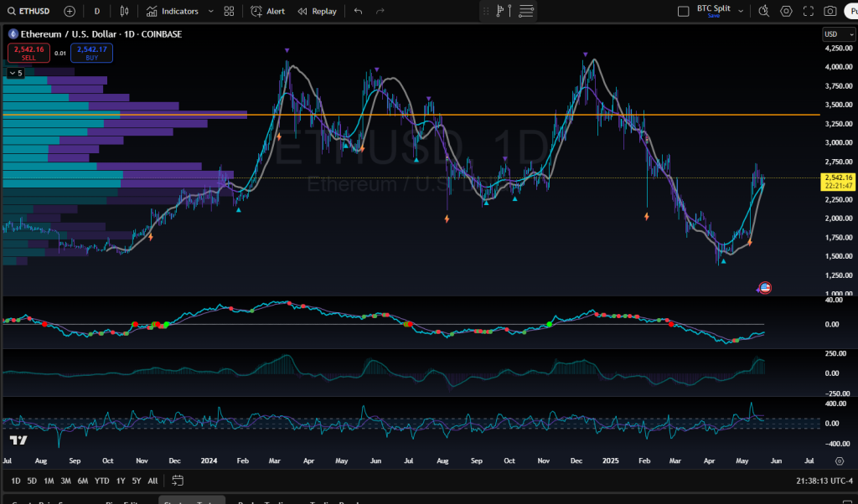Expand the manage layouts chevron

741,11
